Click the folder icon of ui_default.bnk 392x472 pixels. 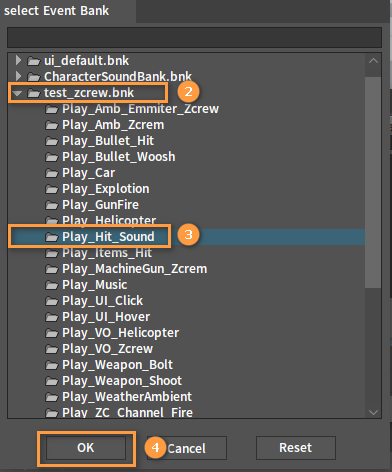point(34,61)
